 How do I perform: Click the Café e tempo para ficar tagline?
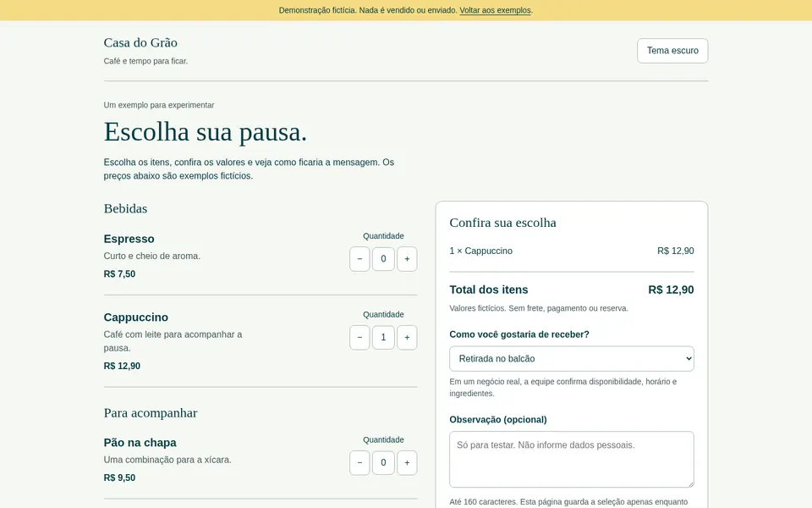point(145,61)
